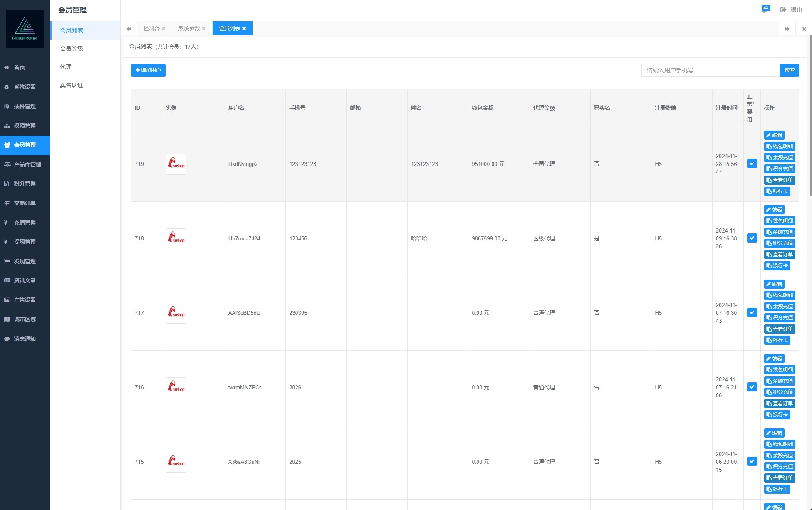The height and width of the screenshot is (510, 812).
Task: Click the 增加用户 button
Action: pyautogui.click(x=148, y=70)
